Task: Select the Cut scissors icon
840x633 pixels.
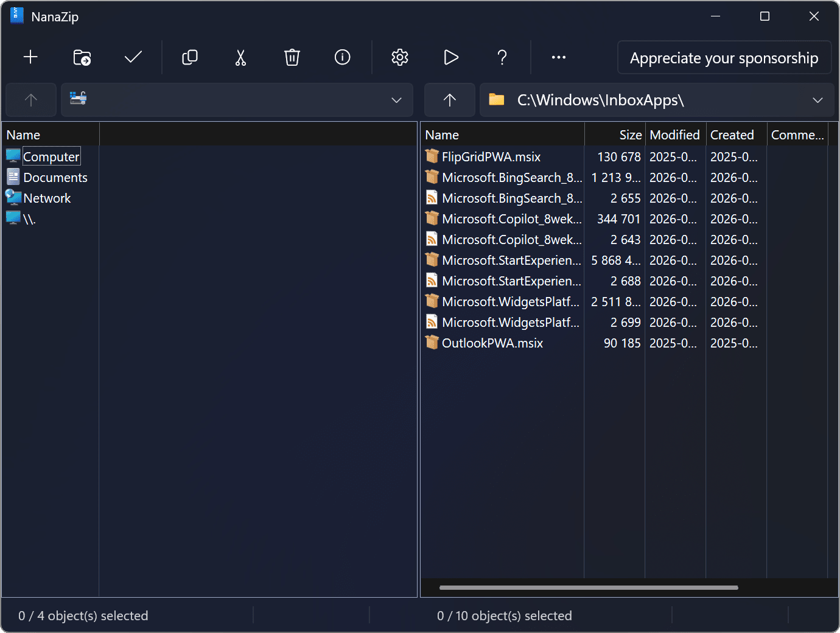Action: pos(240,57)
